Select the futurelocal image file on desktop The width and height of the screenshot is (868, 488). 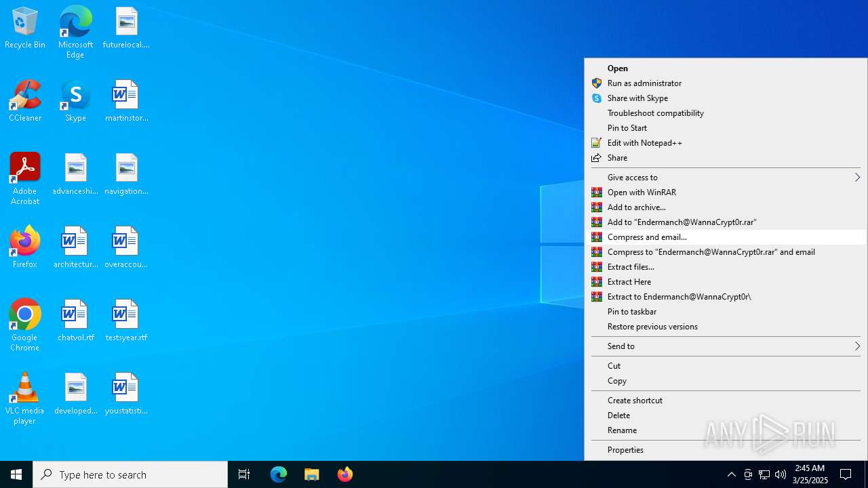click(x=126, y=28)
